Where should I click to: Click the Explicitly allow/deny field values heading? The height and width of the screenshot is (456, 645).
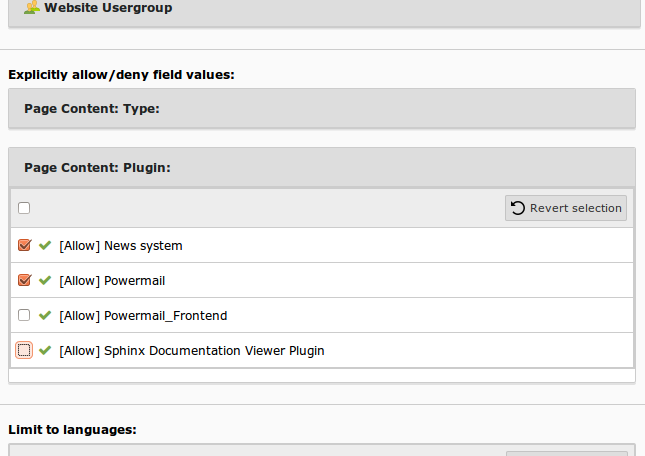pos(121,74)
